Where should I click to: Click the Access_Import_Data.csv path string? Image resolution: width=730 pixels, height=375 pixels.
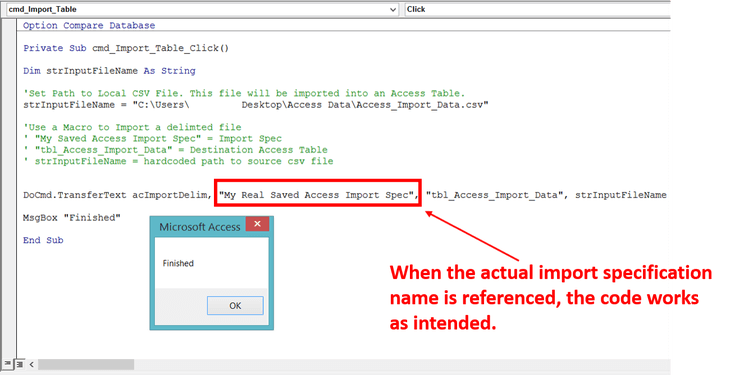pyautogui.click(x=311, y=105)
